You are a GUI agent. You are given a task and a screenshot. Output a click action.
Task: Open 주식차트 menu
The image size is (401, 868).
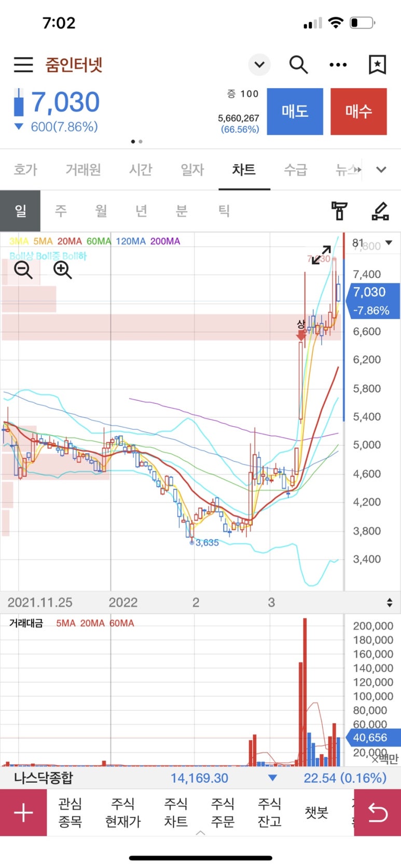(x=176, y=812)
